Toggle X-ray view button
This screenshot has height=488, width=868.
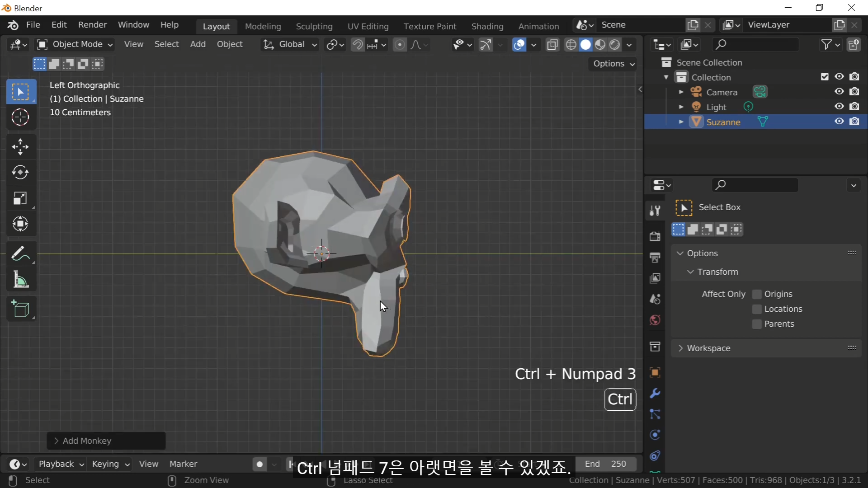pos(552,45)
